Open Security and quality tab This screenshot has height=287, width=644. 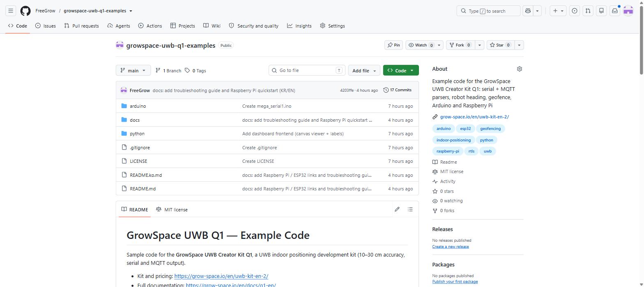[253, 25]
